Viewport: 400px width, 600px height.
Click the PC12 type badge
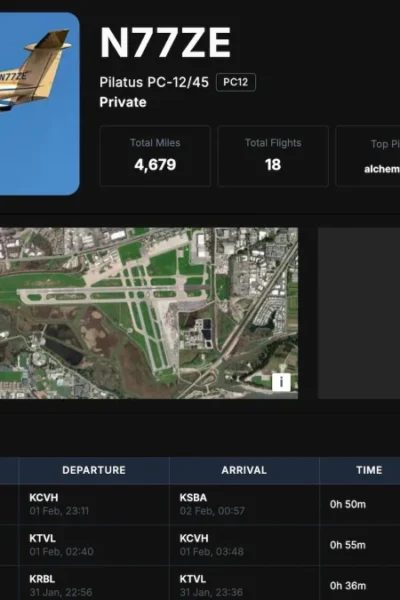coord(236,82)
